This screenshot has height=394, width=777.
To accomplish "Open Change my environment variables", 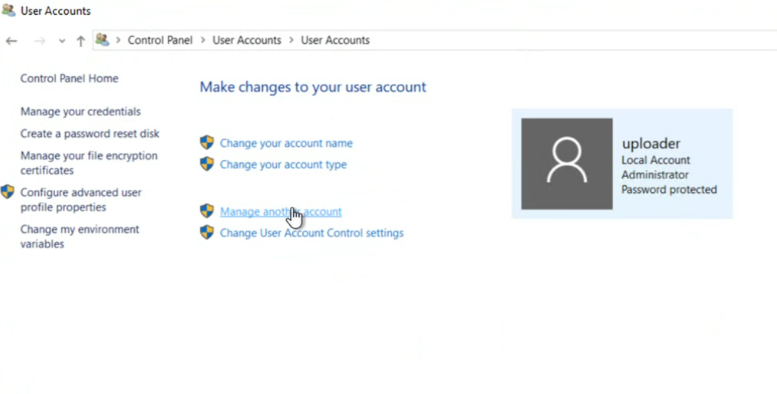I will 80,237.
